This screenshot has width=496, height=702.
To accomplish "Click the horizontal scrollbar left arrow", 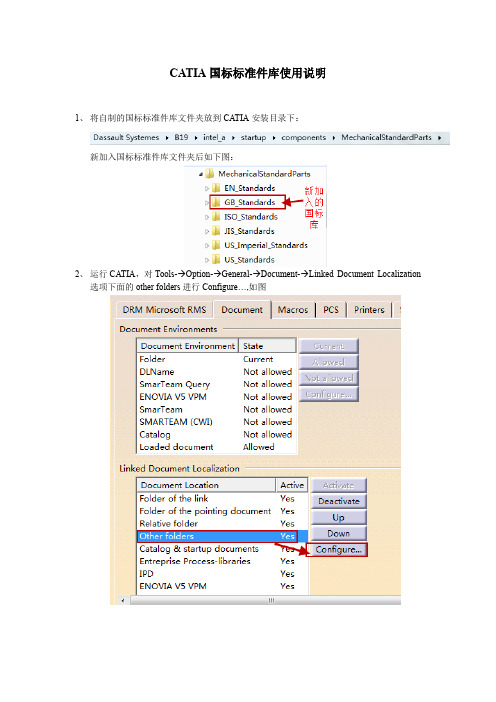I will [x=123, y=600].
